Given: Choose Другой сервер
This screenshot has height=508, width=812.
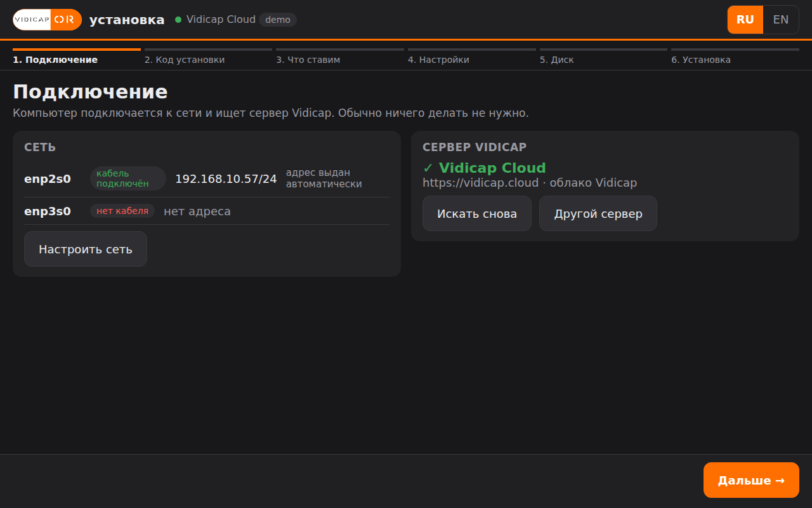Looking at the screenshot, I should [x=598, y=213].
